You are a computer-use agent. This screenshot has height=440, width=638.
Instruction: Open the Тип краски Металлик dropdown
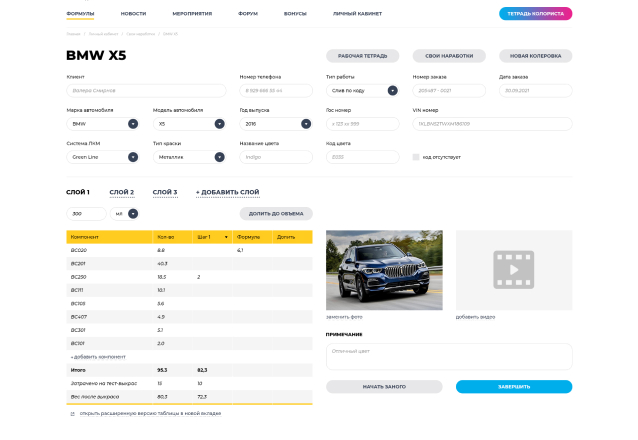219,157
